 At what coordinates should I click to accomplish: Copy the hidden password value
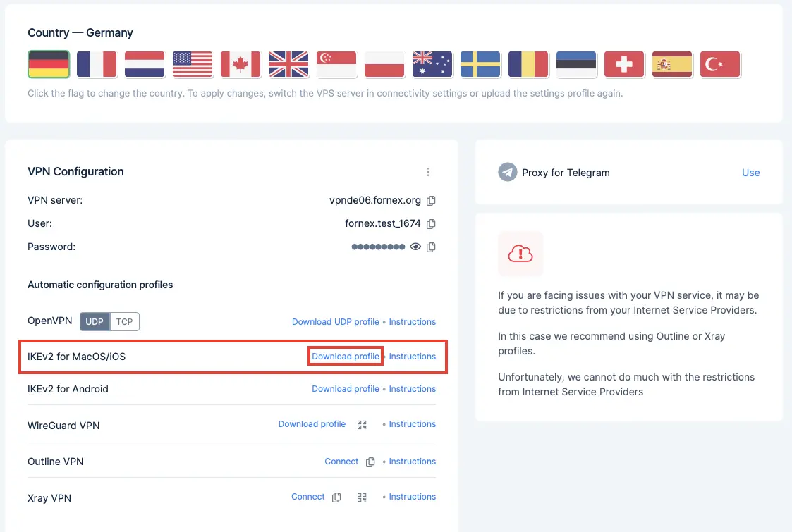coord(431,247)
